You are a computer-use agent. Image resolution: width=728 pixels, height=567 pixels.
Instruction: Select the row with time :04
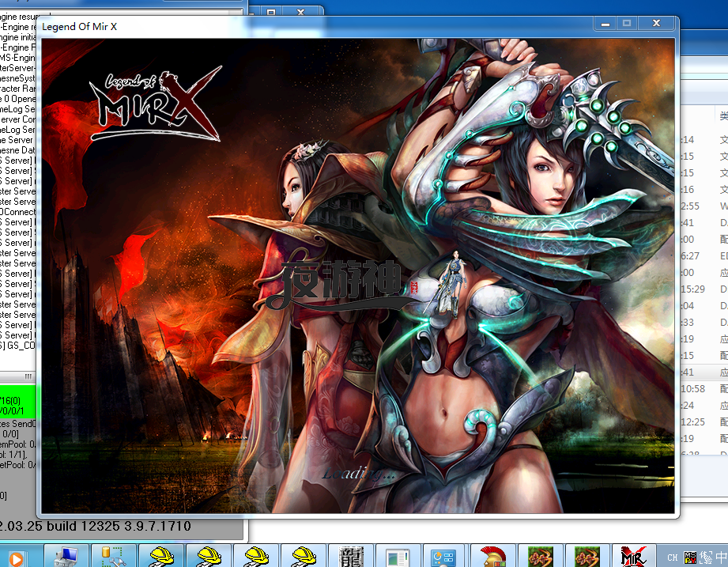(x=703, y=305)
